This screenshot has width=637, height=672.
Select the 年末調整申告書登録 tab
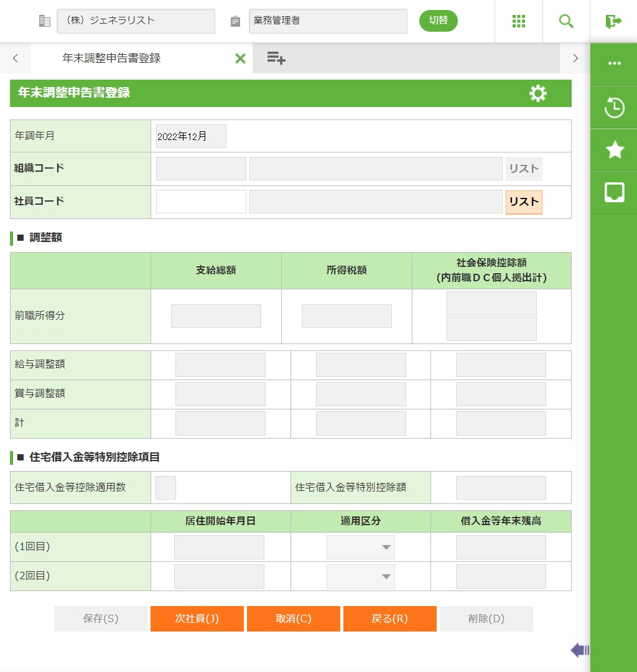pyautogui.click(x=112, y=58)
